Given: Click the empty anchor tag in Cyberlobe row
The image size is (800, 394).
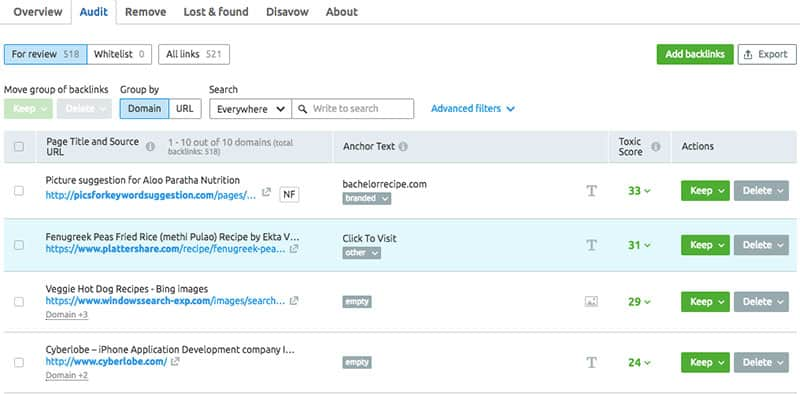Looking at the screenshot, I should (357, 362).
